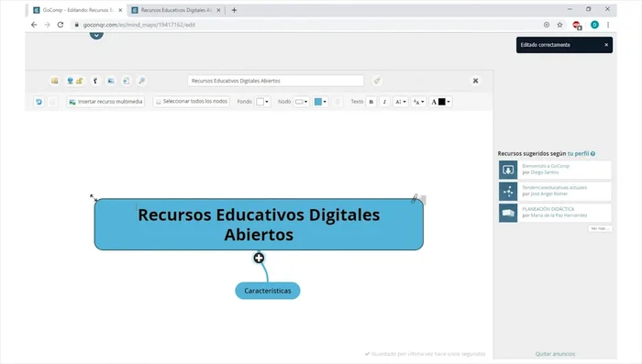Image resolution: width=642 pixels, height=364 pixels.
Task: Click the copy document icon in toolbar
Action: pos(127,81)
